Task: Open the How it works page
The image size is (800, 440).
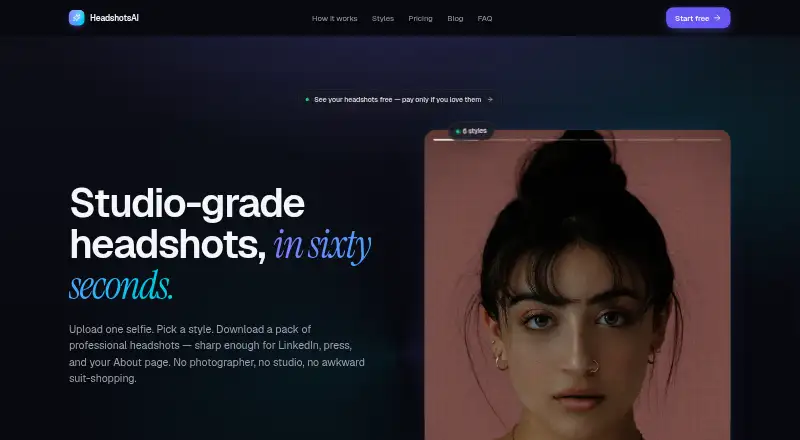Action: [x=335, y=18]
